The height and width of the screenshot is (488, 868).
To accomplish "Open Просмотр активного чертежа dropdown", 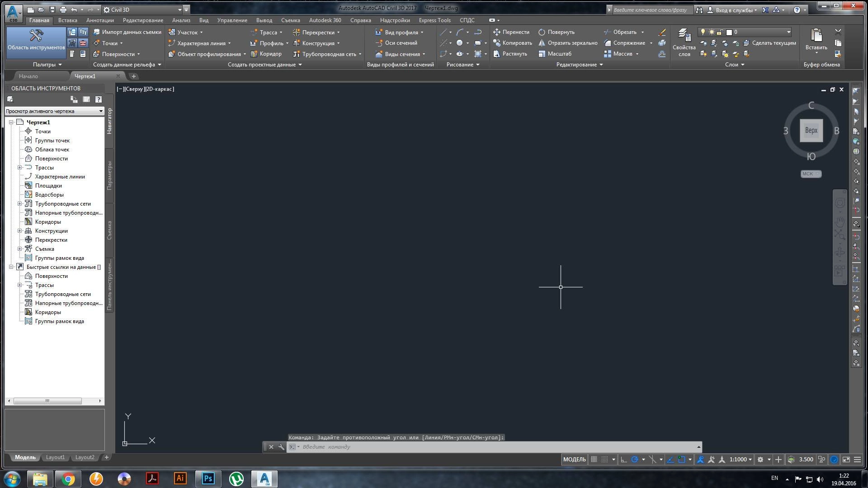I will (54, 111).
